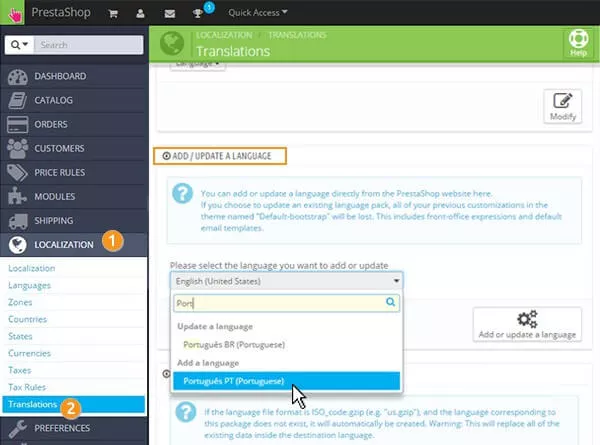This screenshot has width=600, height=445.
Task: Open the Localization submenu link
Action: click(x=31, y=268)
